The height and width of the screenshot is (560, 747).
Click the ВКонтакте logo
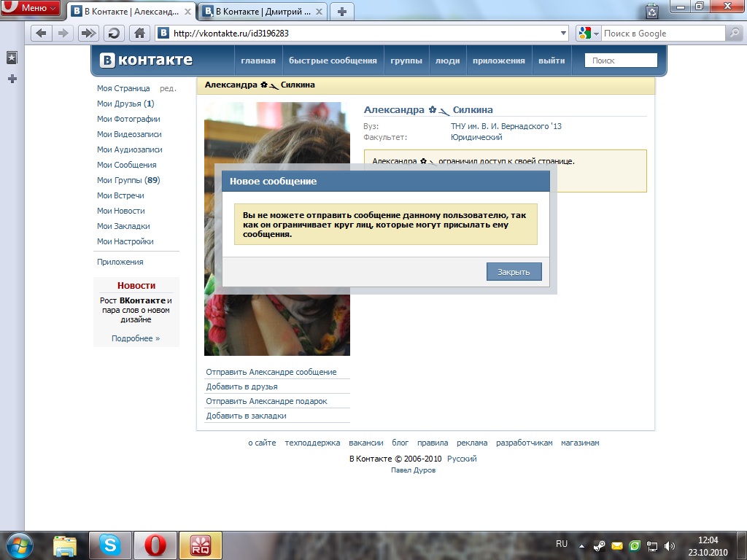(x=146, y=60)
